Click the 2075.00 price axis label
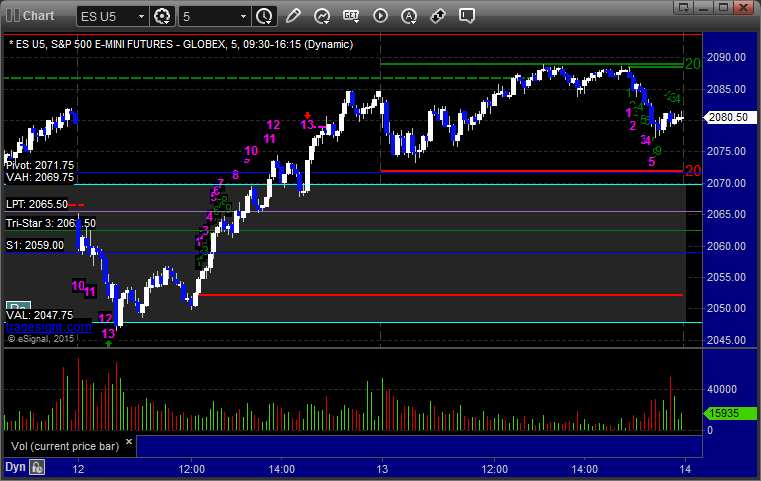The image size is (761, 481). click(x=726, y=151)
